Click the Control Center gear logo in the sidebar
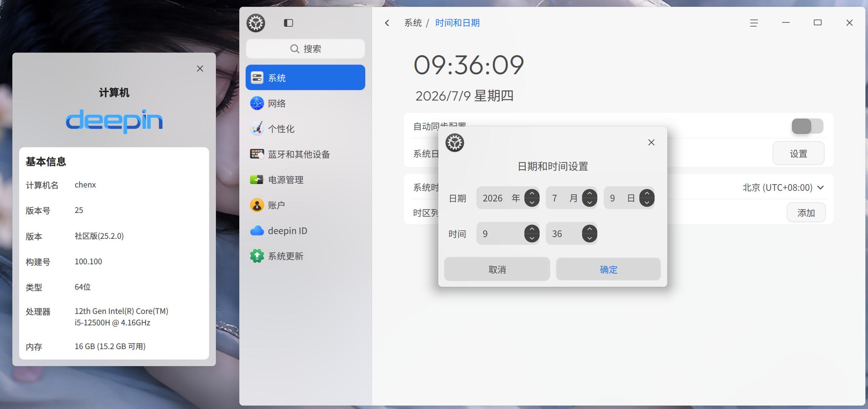The image size is (868, 409). click(256, 23)
